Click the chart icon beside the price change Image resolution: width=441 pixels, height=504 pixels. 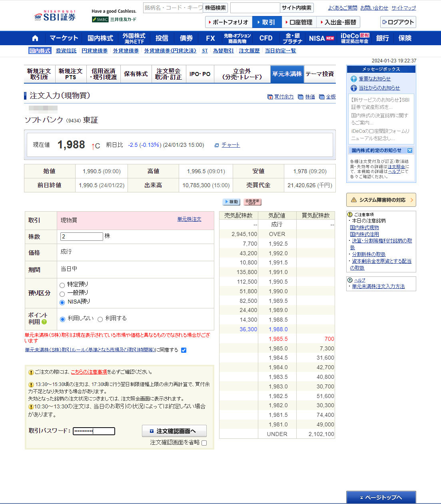click(x=217, y=145)
